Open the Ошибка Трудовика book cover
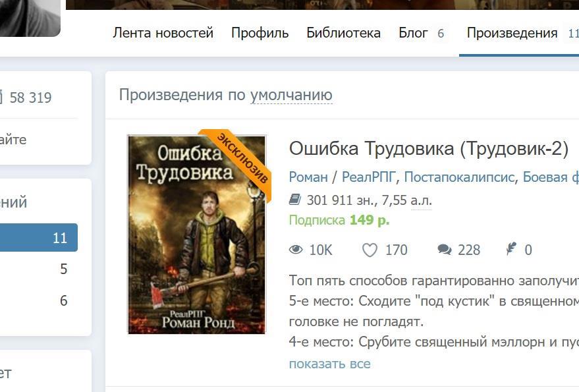579x392 pixels. pyautogui.click(x=196, y=235)
